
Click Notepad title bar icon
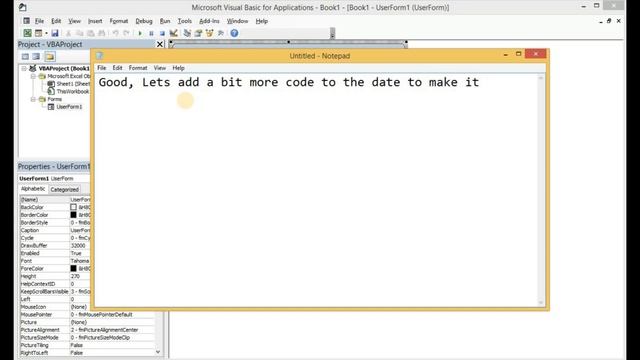pos(99,56)
